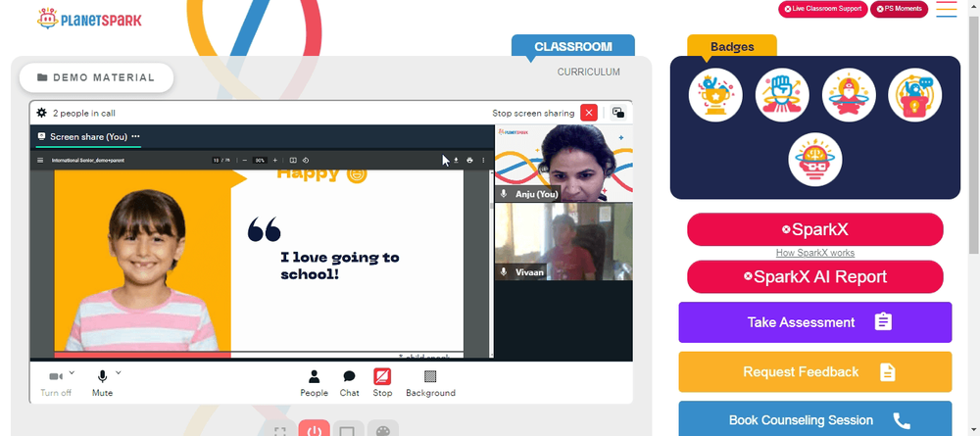Mute the microphone
Image resolution: width=980 pixels, height=436 pixels.
point(103,383)
